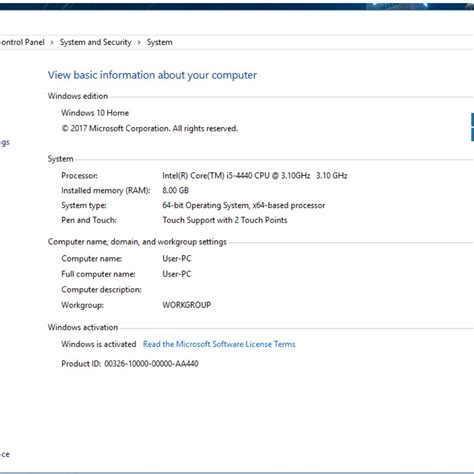The image size is (474, 474).
Task: Select the 'Windows edition' section heading
Action: click(x=78, y=96)
